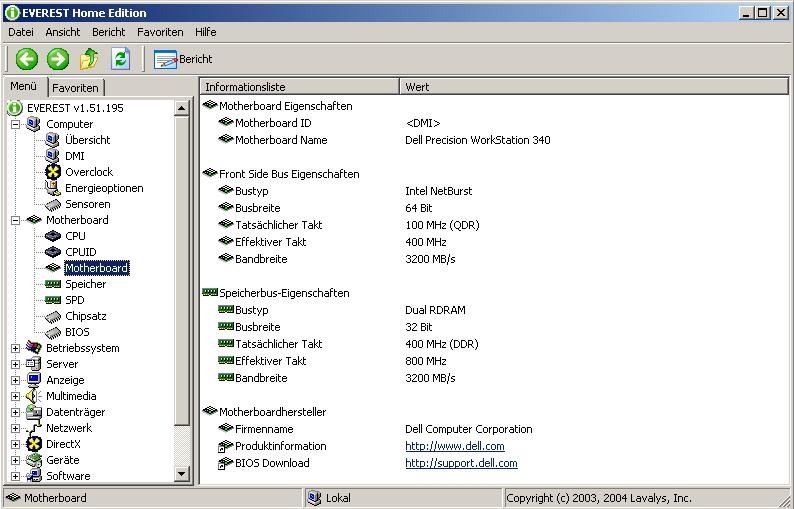
Task: Click the CPUID chip icon
Action: pos(53,252)
